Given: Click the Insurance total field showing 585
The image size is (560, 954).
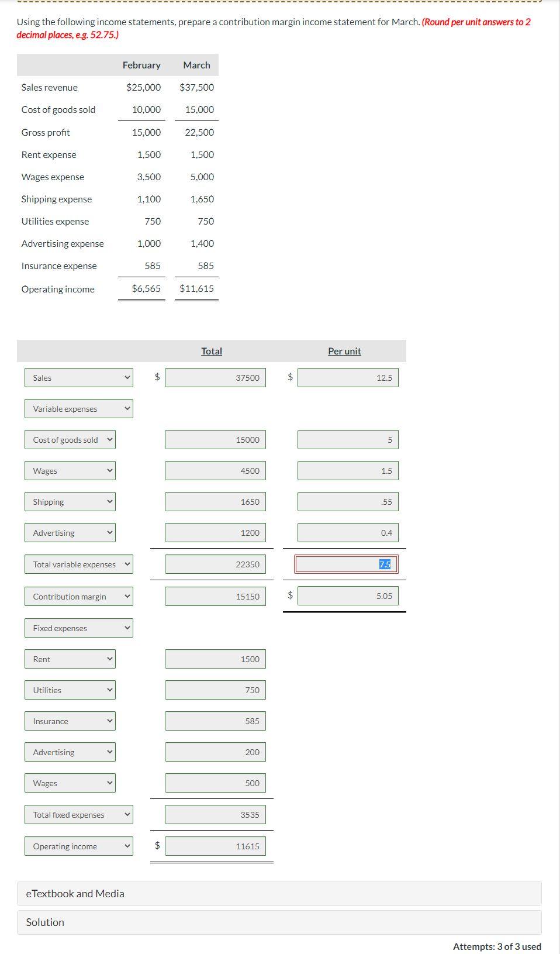Looking at the screenshot, I should click(x=215, y=721).
